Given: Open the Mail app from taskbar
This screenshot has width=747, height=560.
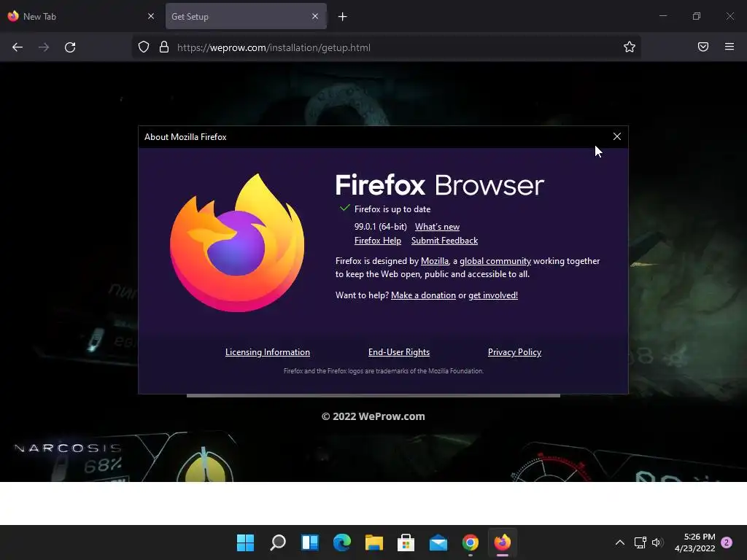Looking at the screenshot, I should (x=438, y=542).
